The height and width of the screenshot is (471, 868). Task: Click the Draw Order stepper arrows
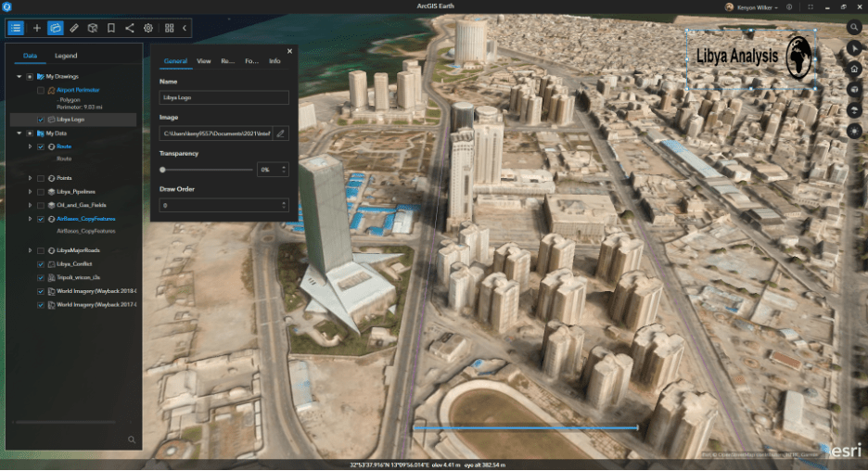(284, 205)
